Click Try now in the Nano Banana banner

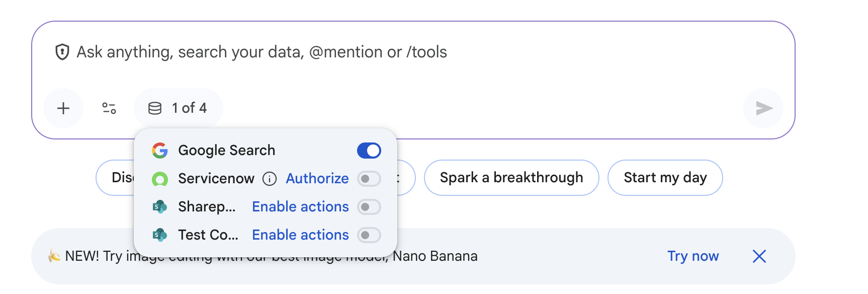point(693,256)
